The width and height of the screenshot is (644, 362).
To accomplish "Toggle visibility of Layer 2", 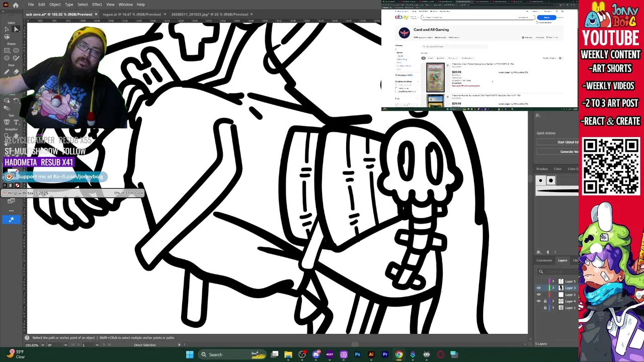I will (x=539, y=295).
